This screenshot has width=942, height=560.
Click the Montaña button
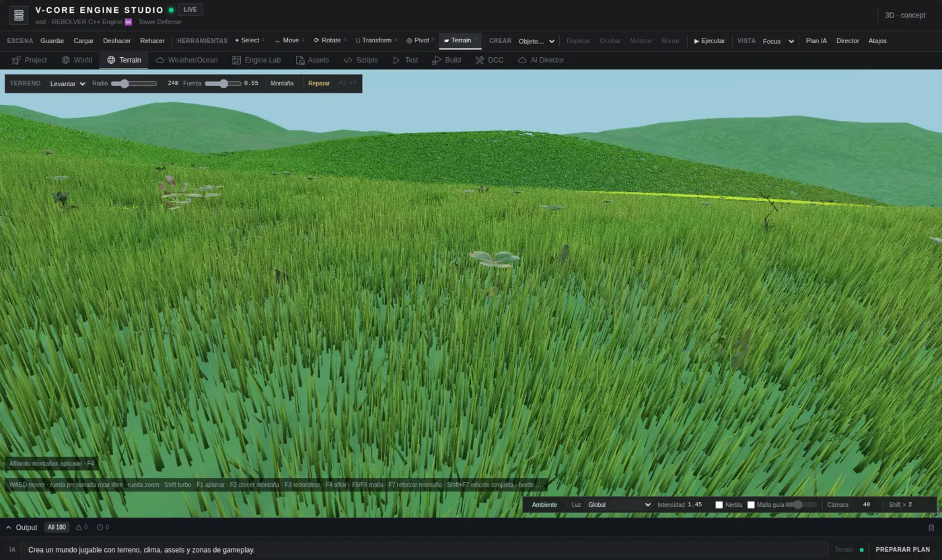[x=282, y=83]
